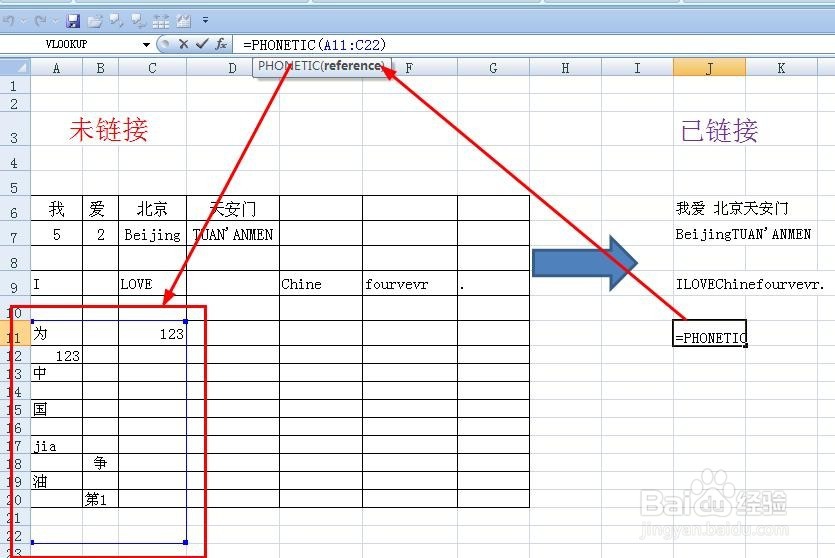Click cell containing 为 in row 11
Viewport: 835px width, 558px height.
[x=56, y=333]
